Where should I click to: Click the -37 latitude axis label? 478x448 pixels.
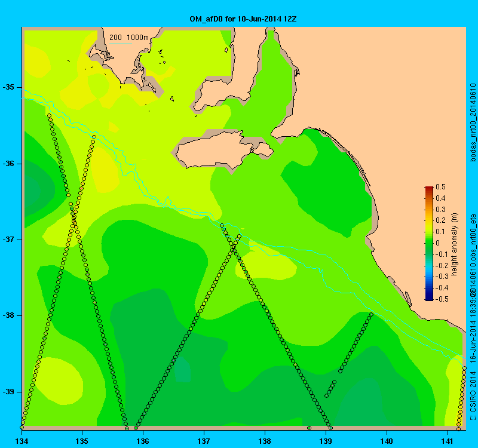pyautogui.click(x=8, y=240)
